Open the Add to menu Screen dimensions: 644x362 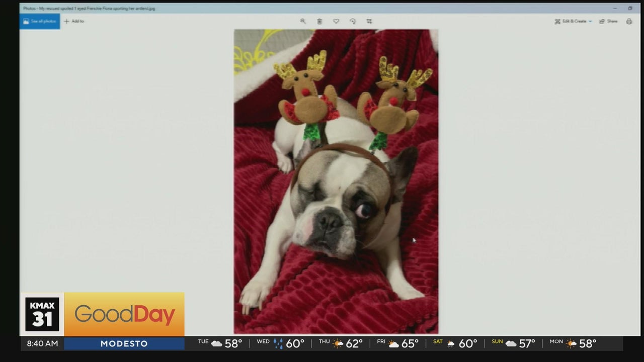(74, 21)
